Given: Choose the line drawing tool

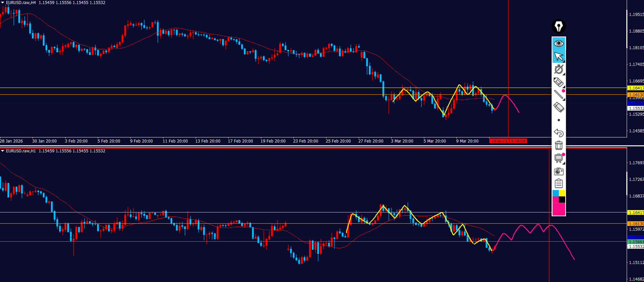Looking at the screenshot, I should click(x=559, y=95).
